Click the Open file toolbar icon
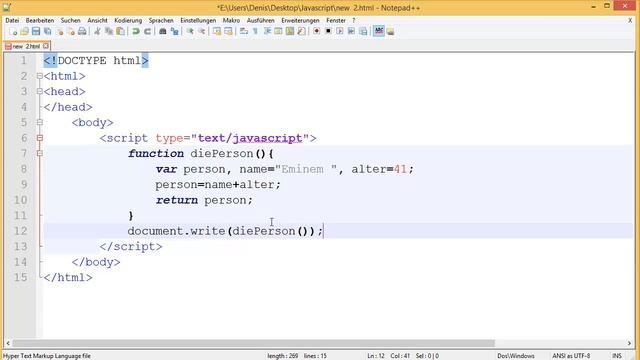 pyautogui.click(x=24, y=31)
